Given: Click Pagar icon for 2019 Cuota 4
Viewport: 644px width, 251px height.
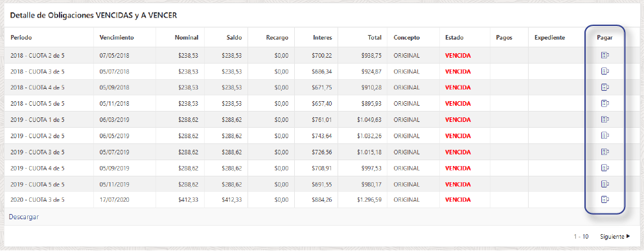Looking at the screenshot, I should coord(604,168).
